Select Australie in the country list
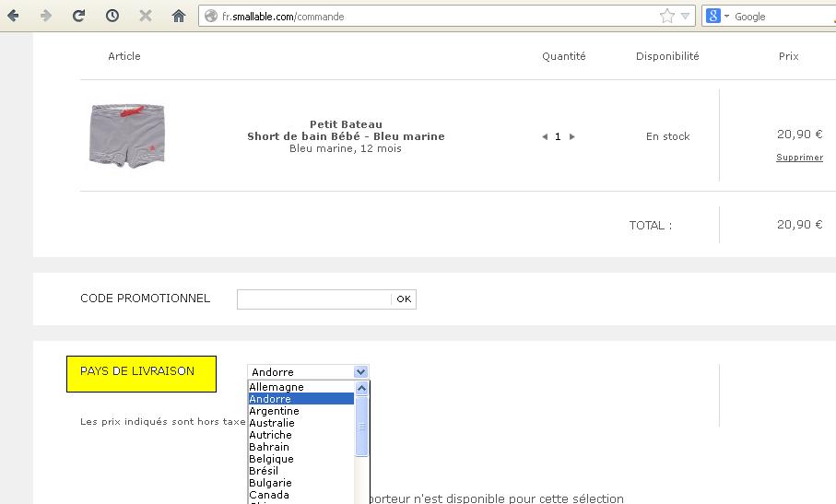The width and height of the screenshot is (836, 504). click(300, 423)
